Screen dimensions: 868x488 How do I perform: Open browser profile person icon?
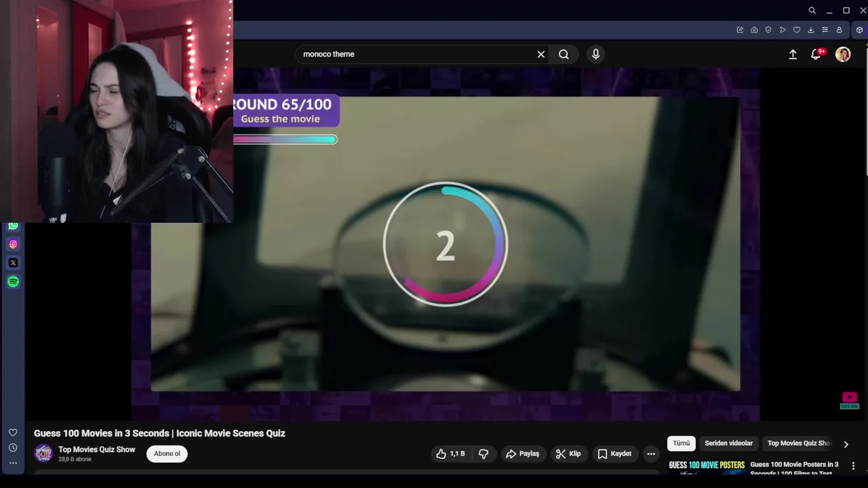coord(839,30)
